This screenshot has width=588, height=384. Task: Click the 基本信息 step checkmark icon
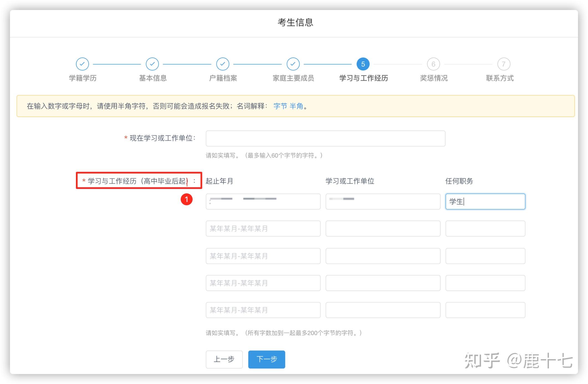(152, 64)
